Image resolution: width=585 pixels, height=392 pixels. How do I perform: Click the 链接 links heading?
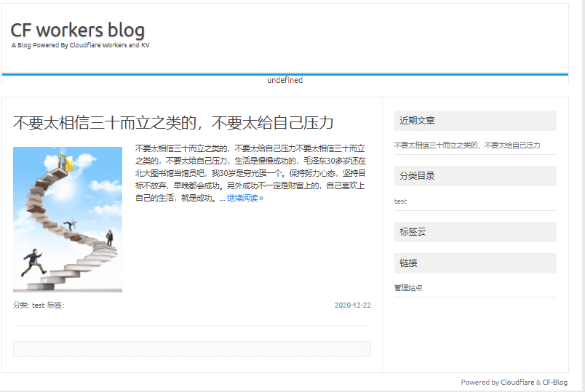(408, 263)
